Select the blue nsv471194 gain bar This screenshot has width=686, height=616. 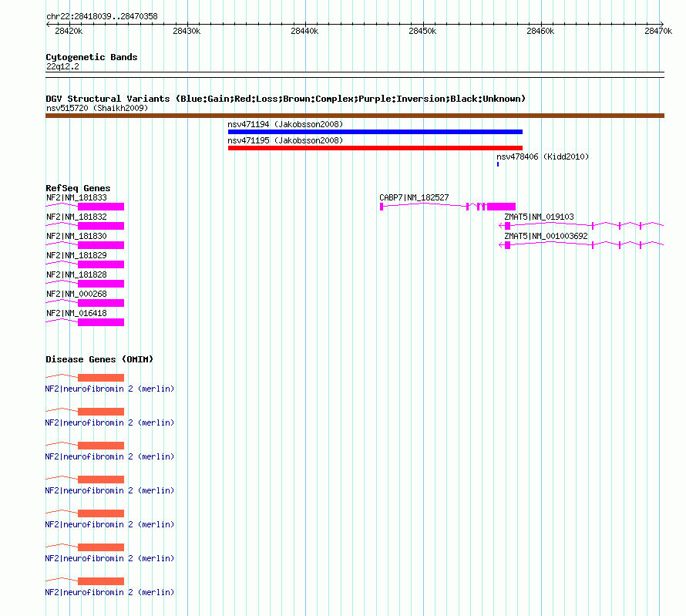(x=375, y=132)
